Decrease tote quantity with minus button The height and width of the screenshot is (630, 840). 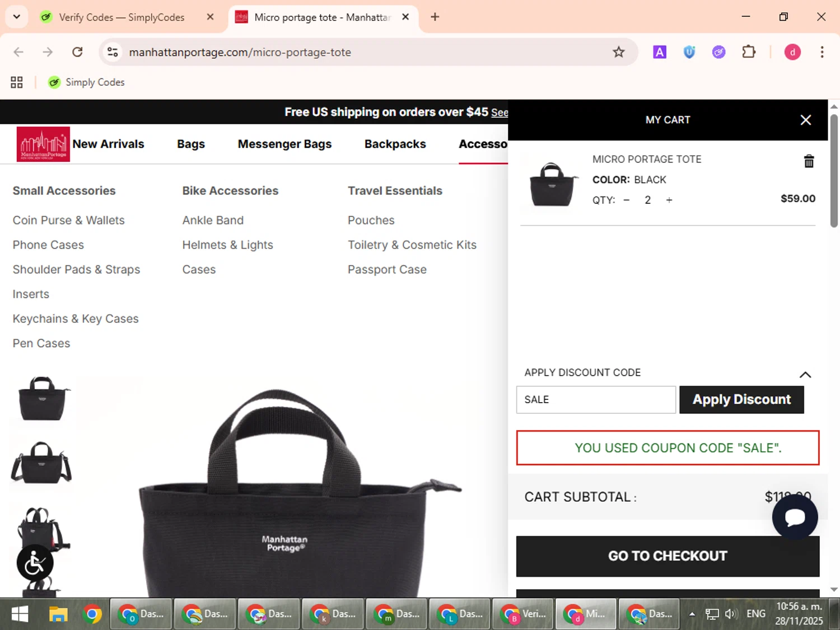(627, 200)
